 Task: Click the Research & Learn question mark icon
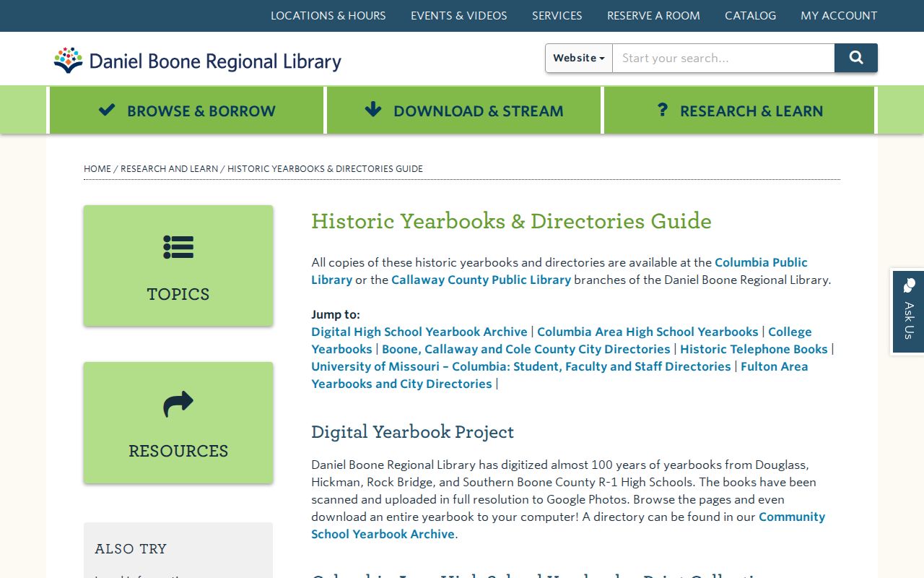(x=663, y=110)
